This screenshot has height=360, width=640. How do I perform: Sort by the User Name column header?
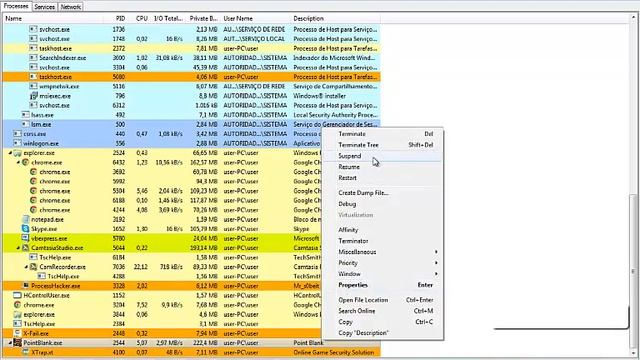pyautogui.click(x=256, y=18)
